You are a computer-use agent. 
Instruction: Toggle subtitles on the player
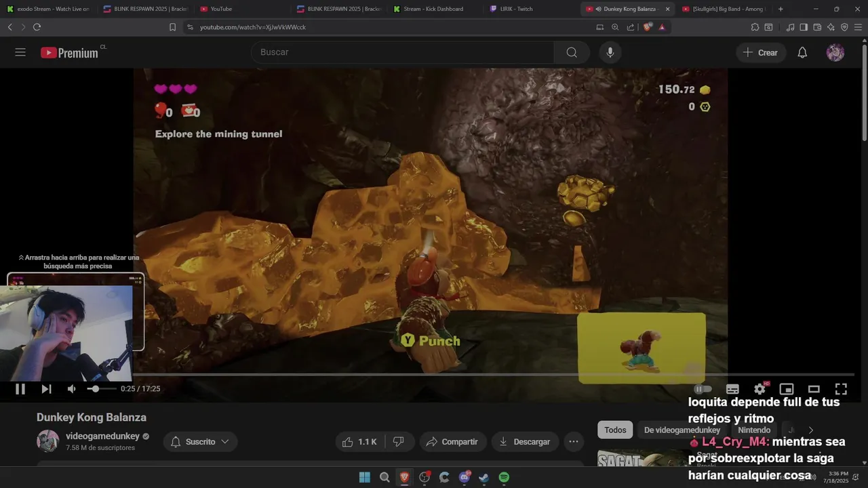732,389
